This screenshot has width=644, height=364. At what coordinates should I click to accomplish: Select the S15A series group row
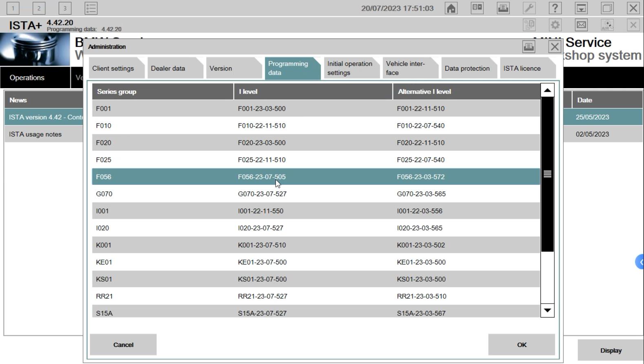[316, 311]
